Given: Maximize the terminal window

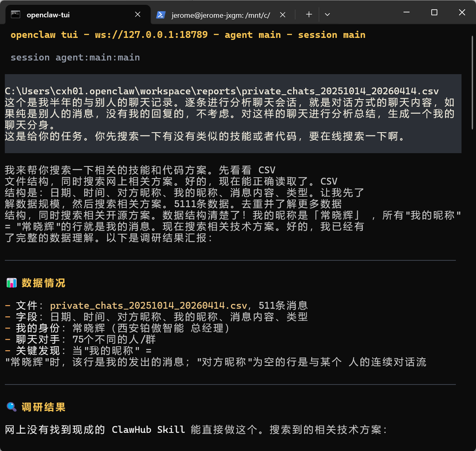Looking at the screenshot, I should point(434,12).
